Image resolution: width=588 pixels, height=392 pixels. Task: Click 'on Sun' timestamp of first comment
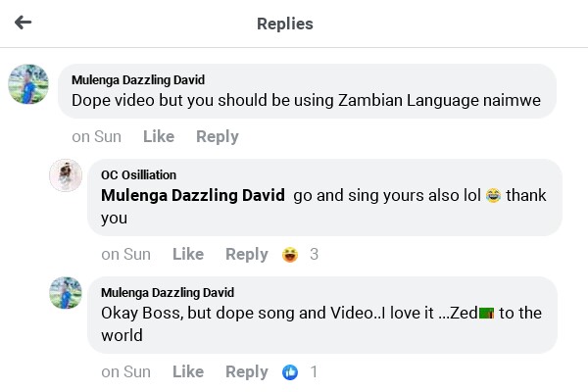click(x=96, y=136)
